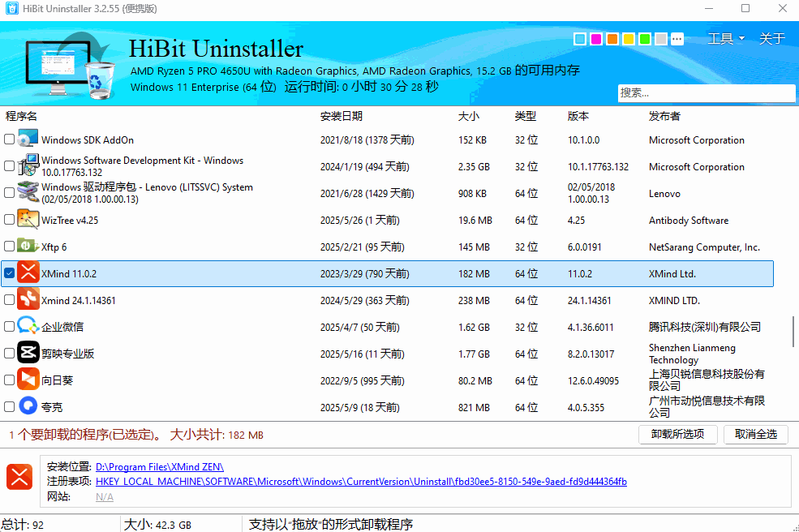799x532 pixels.
Task: Sort by 大小 column header
Action: tap(468, 116)
